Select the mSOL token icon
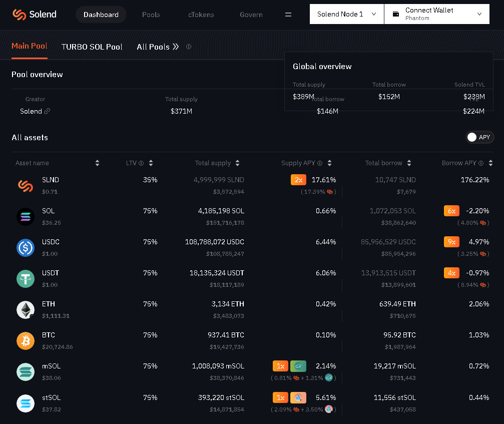 tap(26, 372)
